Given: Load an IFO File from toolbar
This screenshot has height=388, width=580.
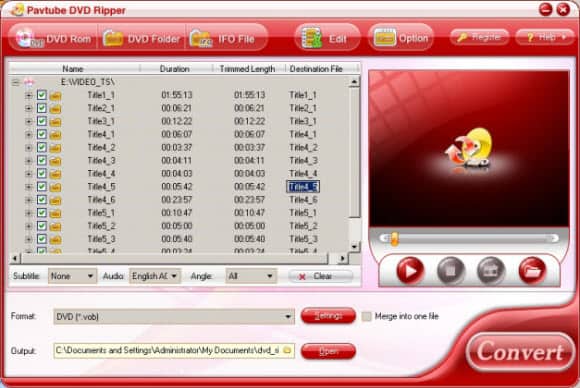Looking at the screenshot, I should (226, 38).
